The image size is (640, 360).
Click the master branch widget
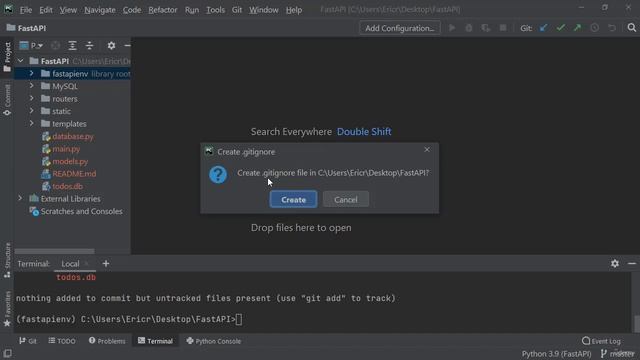(618, 353)
